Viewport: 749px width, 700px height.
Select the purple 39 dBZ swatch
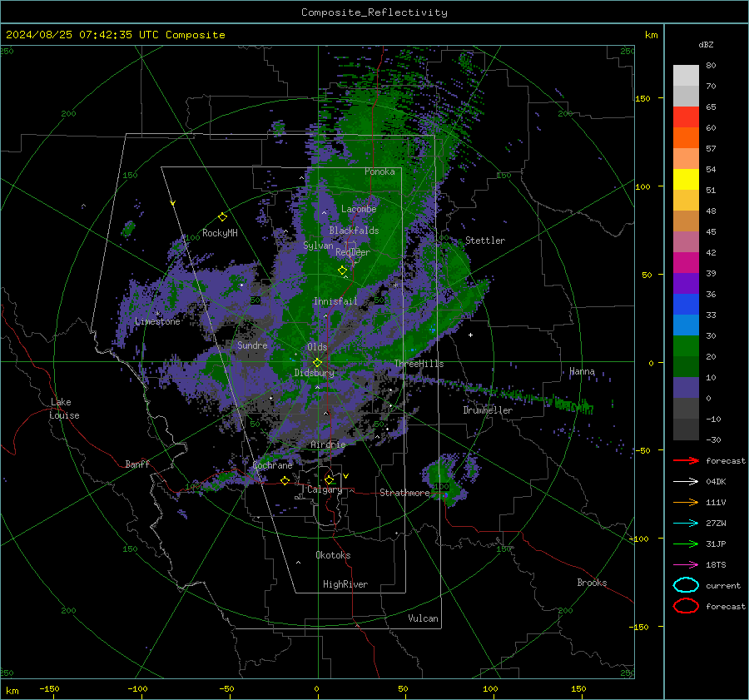pyautogui.click(x=686, y=283)
